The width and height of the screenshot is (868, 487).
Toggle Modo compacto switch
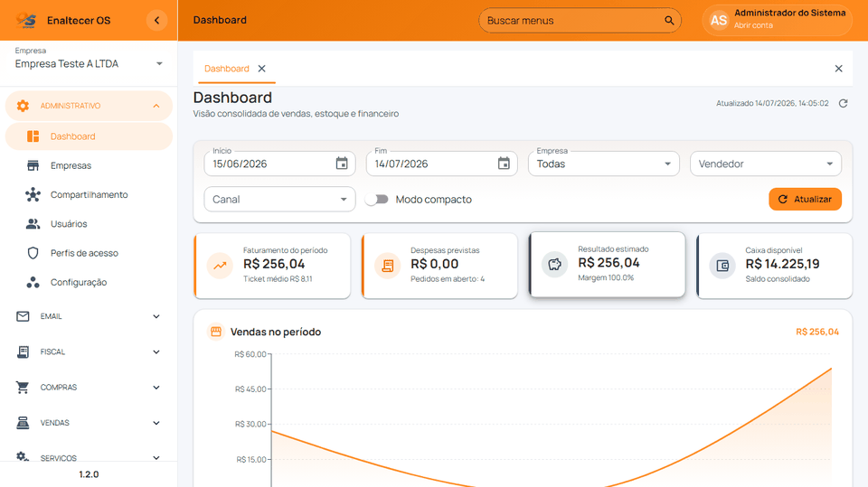[377, 199]
